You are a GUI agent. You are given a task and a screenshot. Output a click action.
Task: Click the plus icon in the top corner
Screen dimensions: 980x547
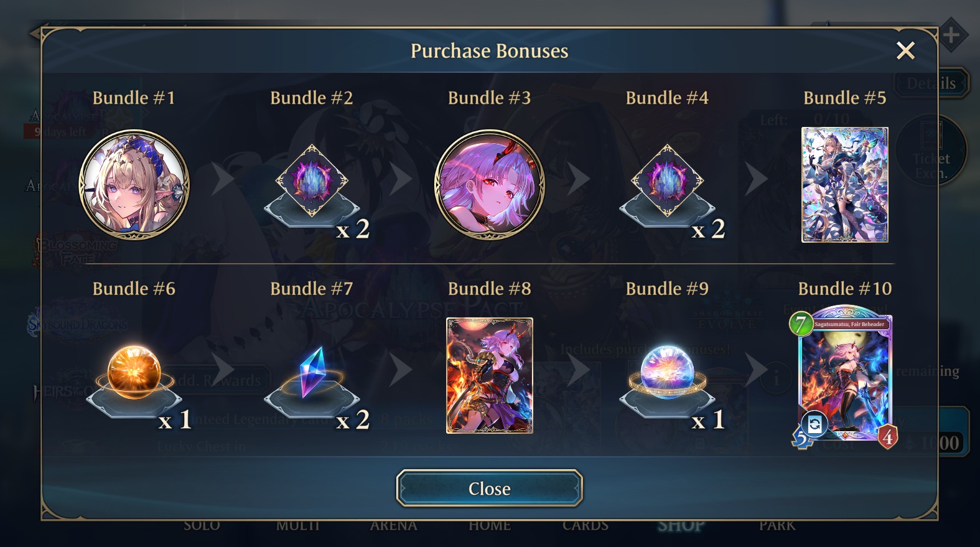[x=951, y=35]
